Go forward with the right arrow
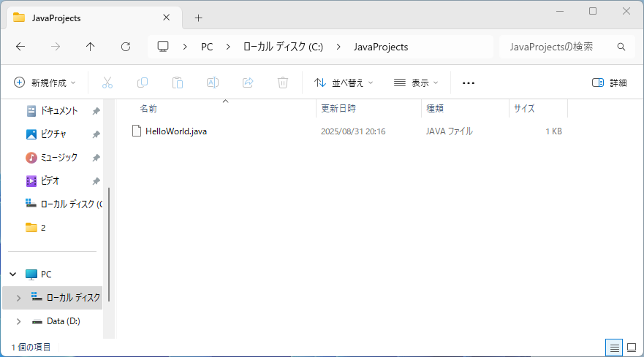This screenshot has width=644, height=357. [56, 47]
